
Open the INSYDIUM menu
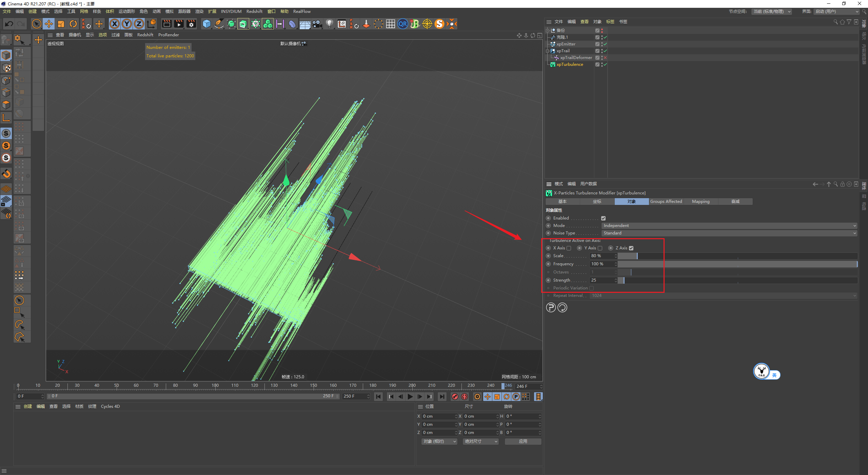pos(231,11)
